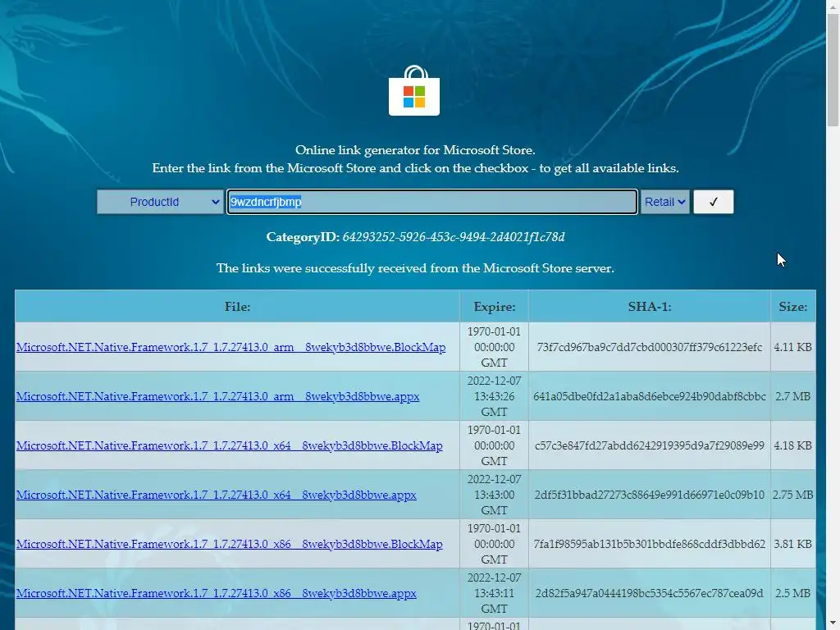Image resolution: width=840 pixels, height=630 pixels.
Task: Click expire date 2022-12-07 13:43:26 GMT
Action: click(x=494, y=396)
